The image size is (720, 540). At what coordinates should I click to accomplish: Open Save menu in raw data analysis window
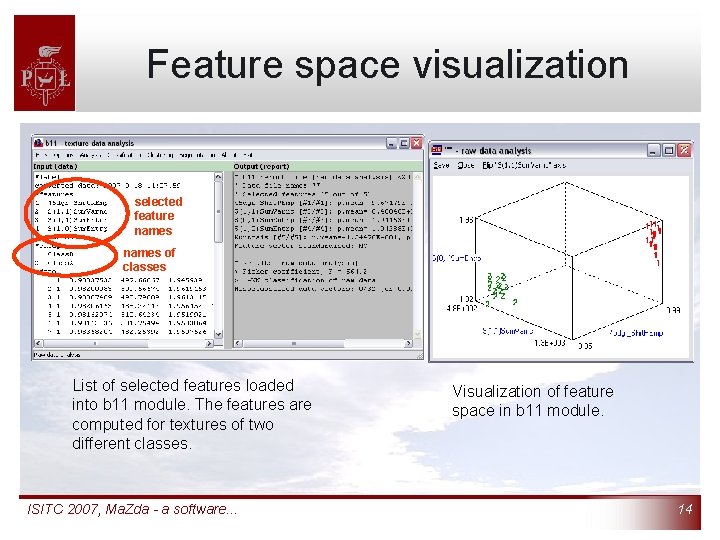tap(441, 165)
